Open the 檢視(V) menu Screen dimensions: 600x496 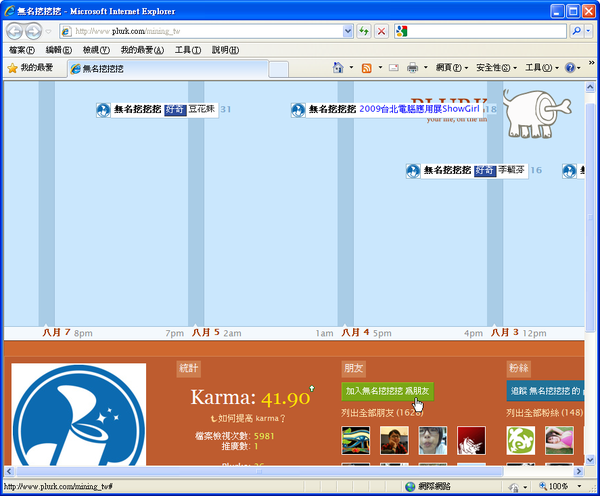pyautogui.click(x=96, y=50)
